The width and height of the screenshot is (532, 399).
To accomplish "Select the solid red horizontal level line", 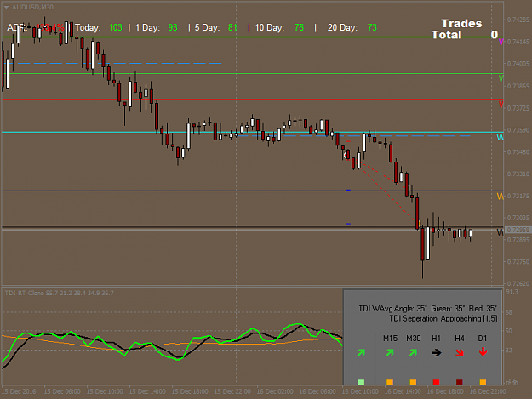I will [253, 100].
